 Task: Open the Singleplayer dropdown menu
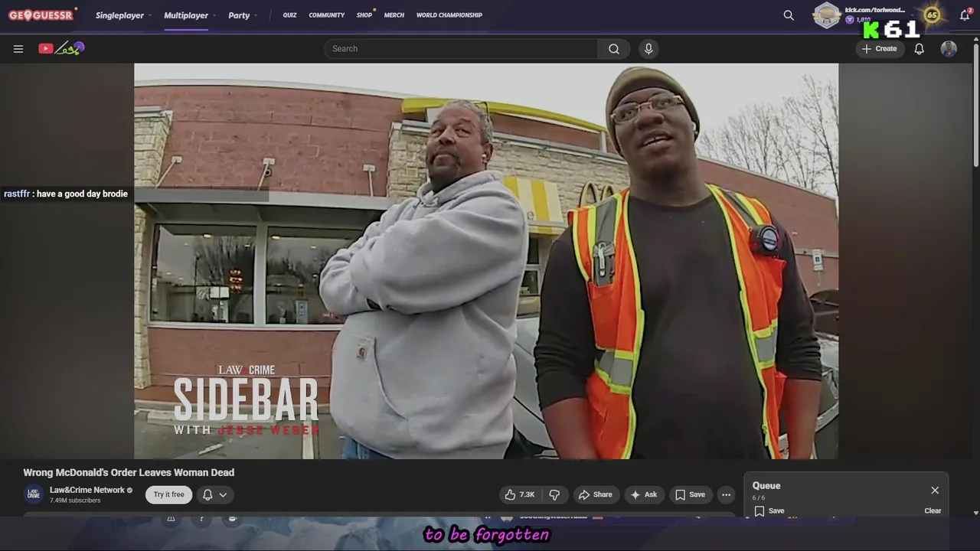(123, 15)
